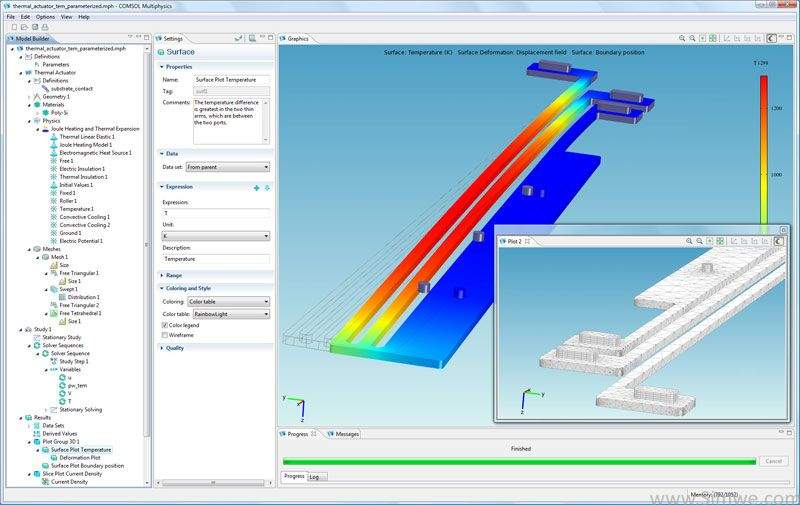Click the Plot icon in Settings toolbar
The height and width of the screenshot is (505, 800).
(x=238, y=38)
